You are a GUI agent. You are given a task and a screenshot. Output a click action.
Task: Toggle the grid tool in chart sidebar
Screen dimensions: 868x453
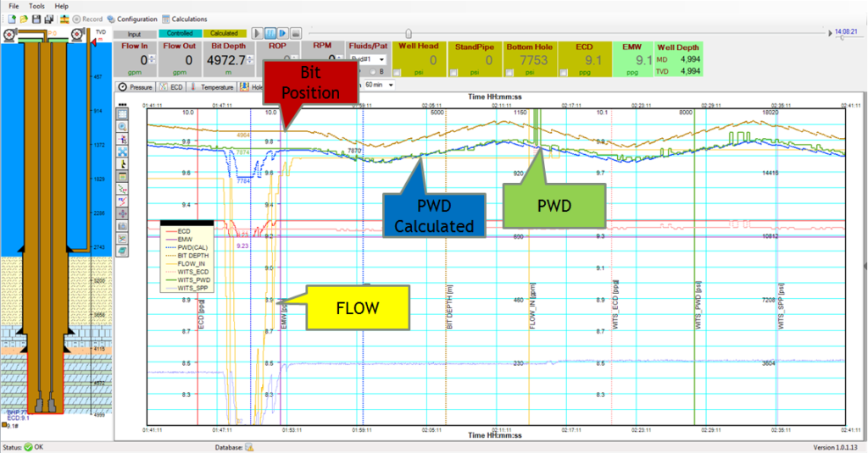tap(123, 113)
